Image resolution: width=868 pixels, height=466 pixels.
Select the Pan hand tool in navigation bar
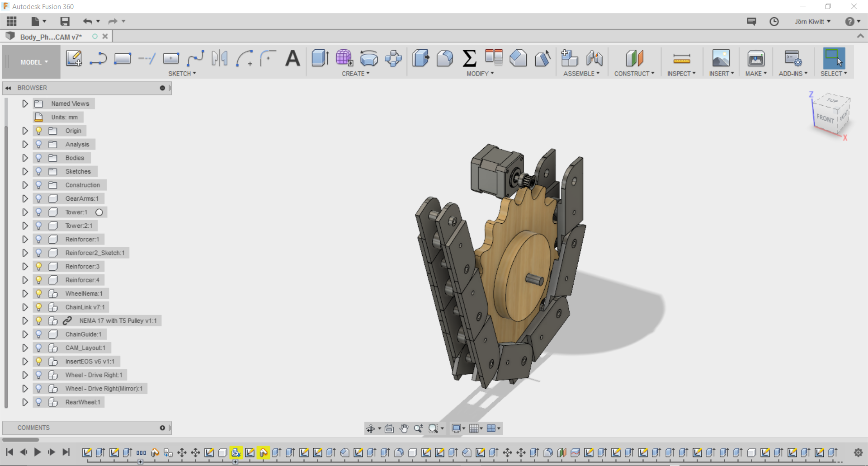(404, 428)
